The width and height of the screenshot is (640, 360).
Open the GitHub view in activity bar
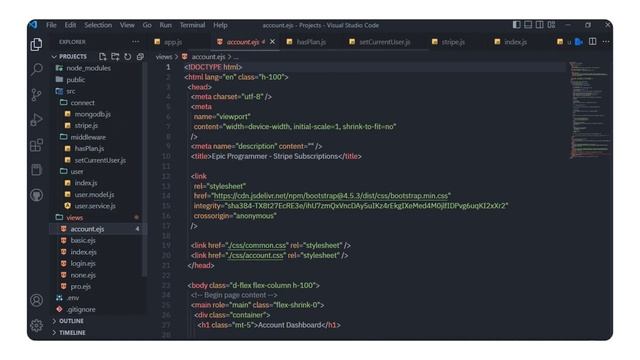click(36, 195)
